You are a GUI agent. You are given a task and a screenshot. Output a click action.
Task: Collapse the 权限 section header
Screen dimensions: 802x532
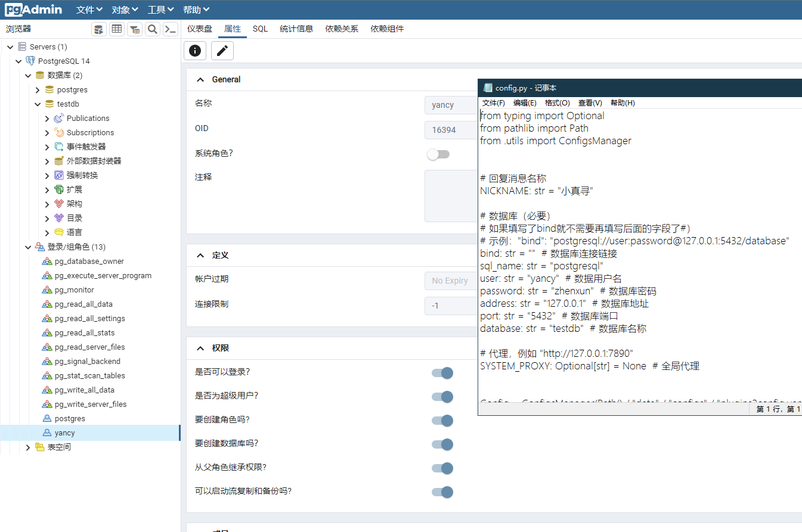click(200, 348)
